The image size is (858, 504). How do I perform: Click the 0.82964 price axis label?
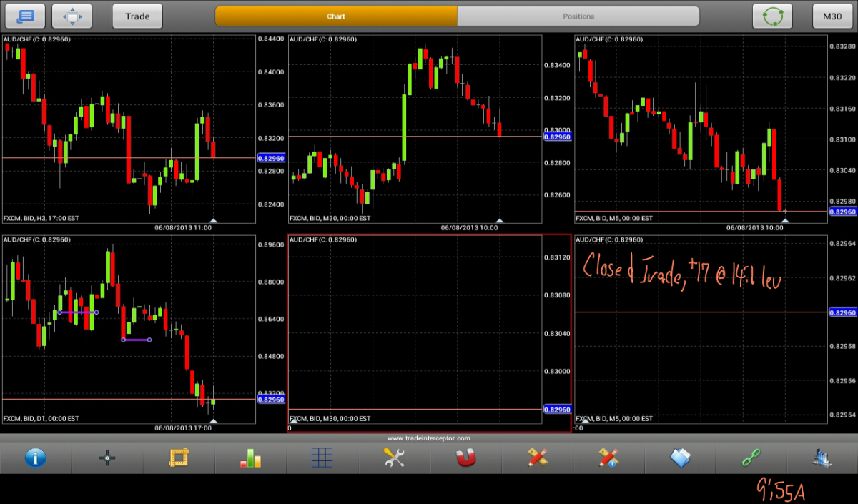click(x=843, y=244)
